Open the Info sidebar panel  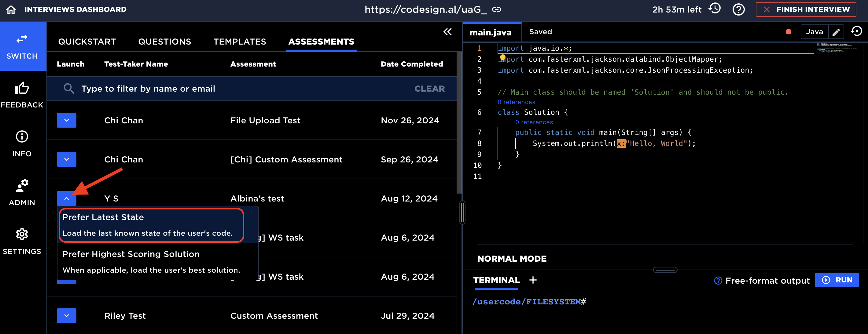click(x=22, y=144)
